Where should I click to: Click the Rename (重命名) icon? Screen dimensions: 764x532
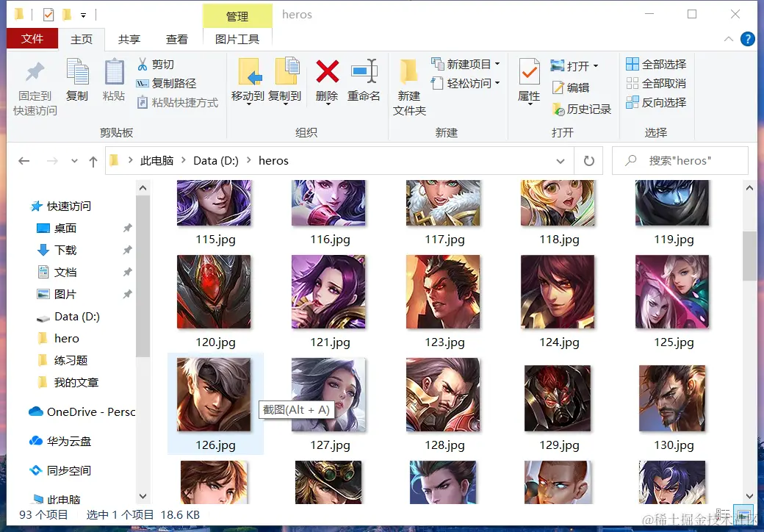point(364,71)
